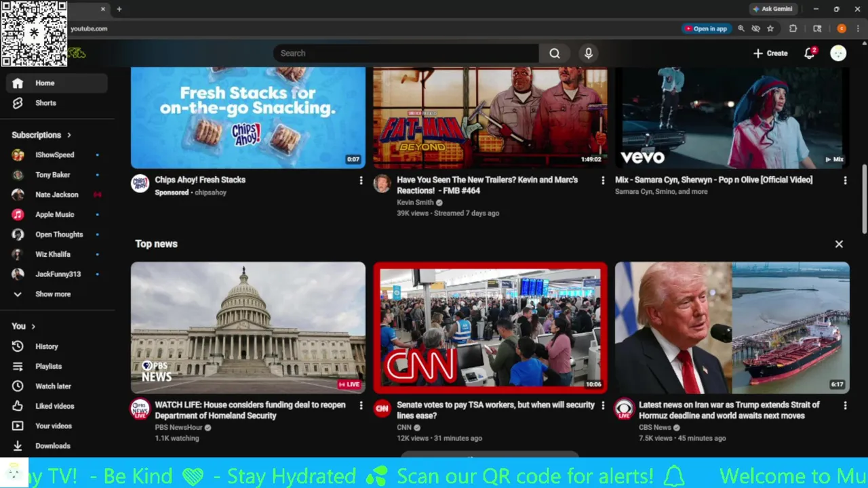Open Your videos icon

tap(18, 426)
